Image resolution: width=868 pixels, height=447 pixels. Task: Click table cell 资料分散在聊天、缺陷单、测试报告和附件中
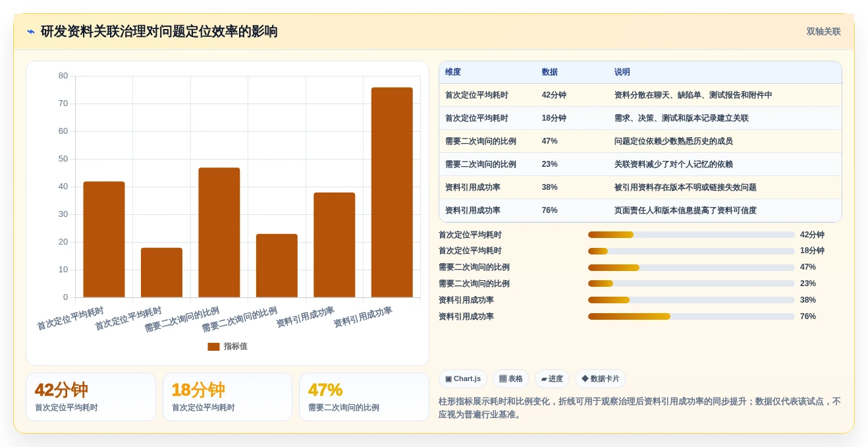point(693,95)
